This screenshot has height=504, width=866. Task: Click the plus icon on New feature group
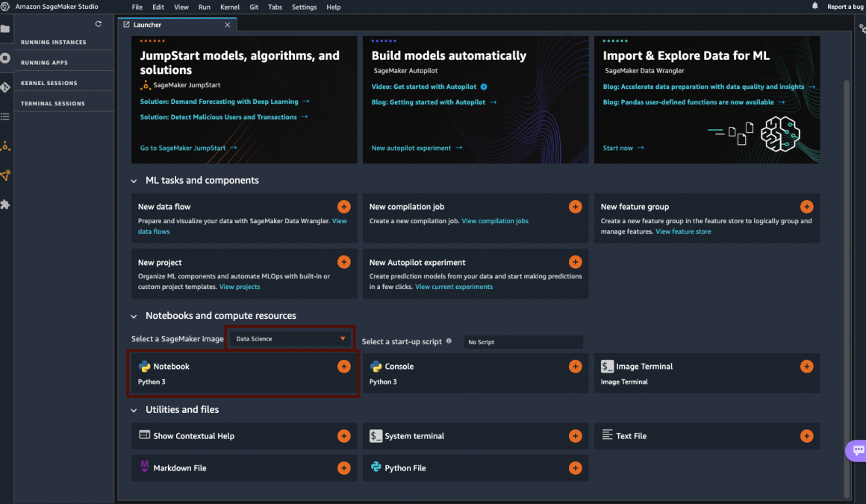[806, 207]
